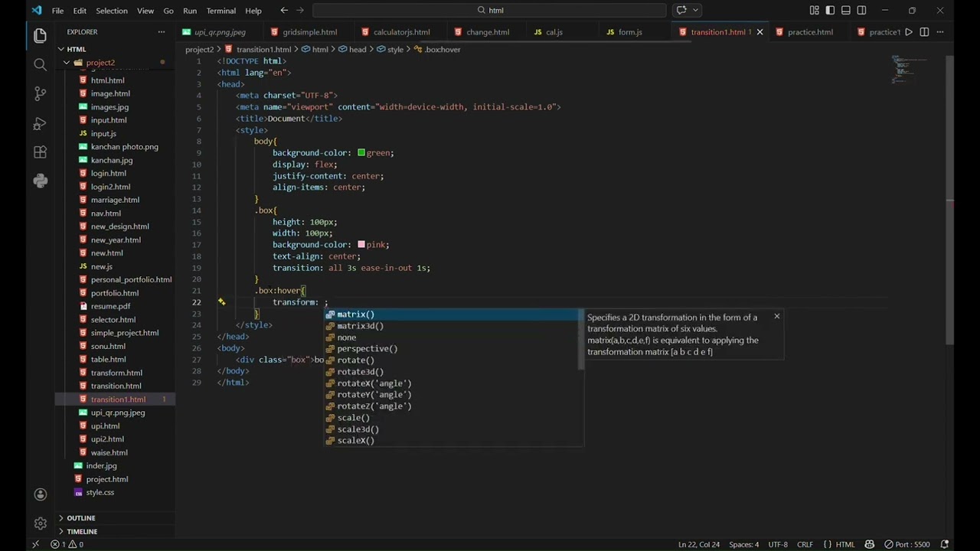Screen dimensions: 980x551
Task: Change the HTML language mode
Action: point(845,545)
